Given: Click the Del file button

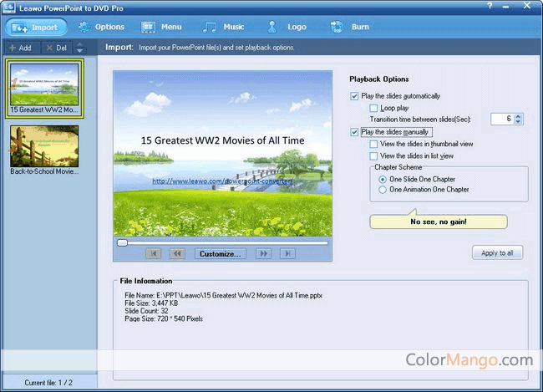Looking at the screenshot, I should pos(56,48).
